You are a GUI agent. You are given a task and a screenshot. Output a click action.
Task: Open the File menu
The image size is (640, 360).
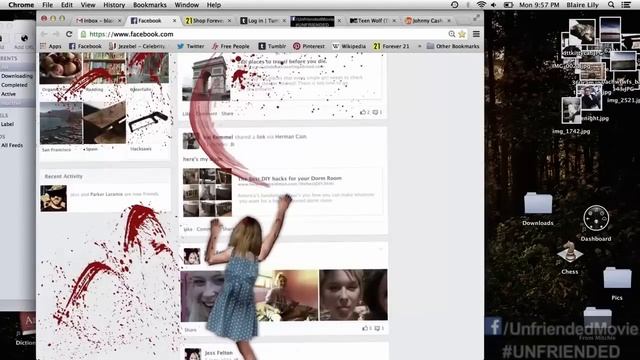click(47, 5)
